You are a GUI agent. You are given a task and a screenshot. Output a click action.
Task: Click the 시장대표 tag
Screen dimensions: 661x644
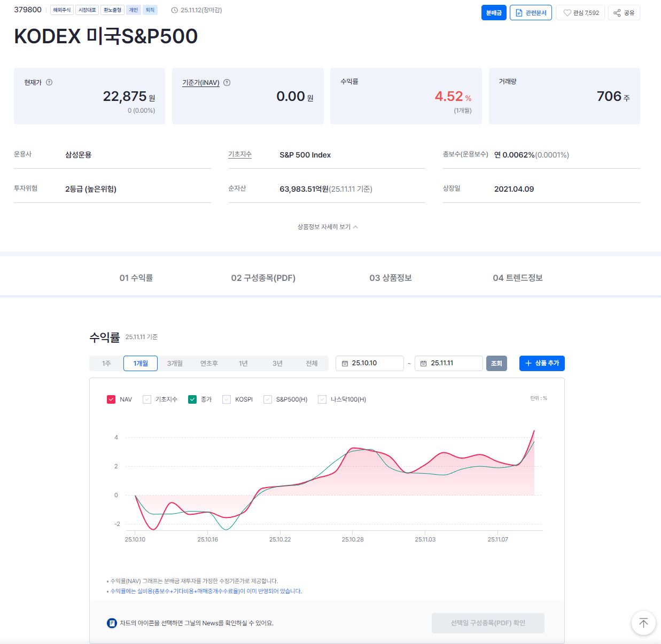tap(87, 10)
